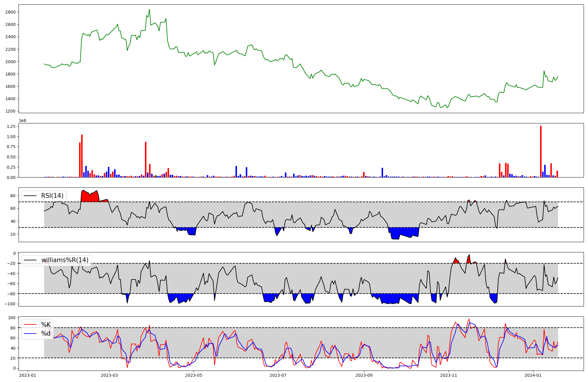Click the −60 Williams %R axis label
The height and width of the screenshot is (382, 588).
[x=11, y=284]
